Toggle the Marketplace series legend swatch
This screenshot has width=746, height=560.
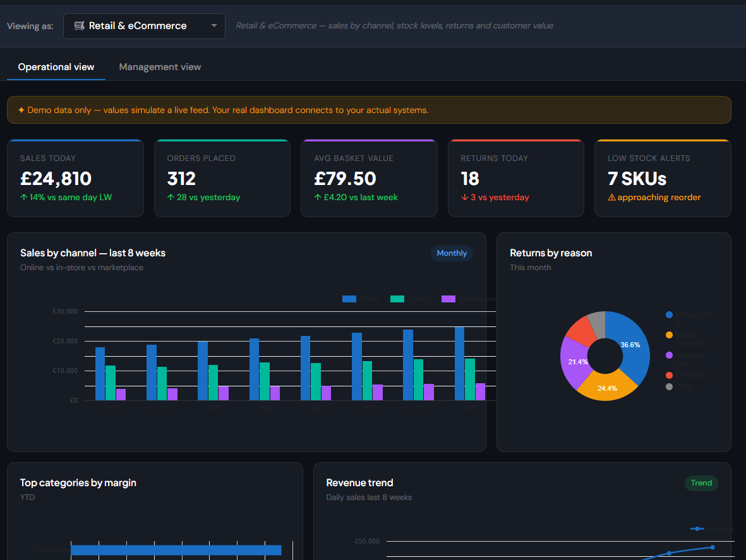[x=448, y=299]
